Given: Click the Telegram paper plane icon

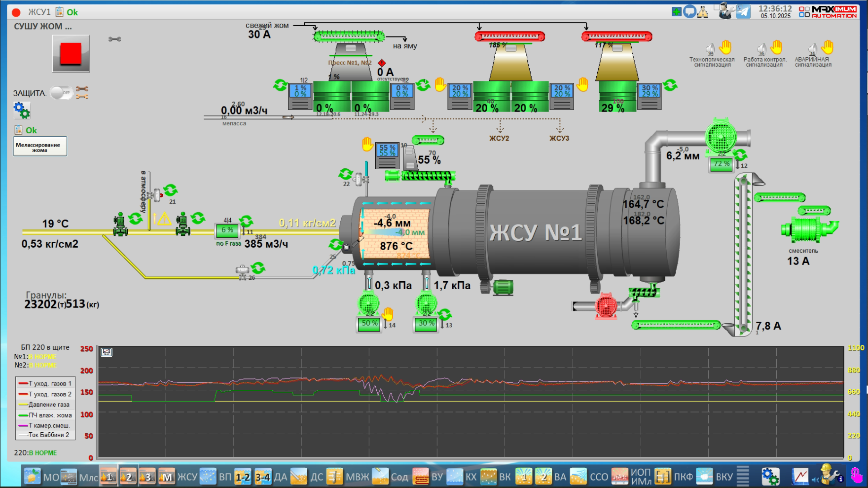Looking at the screenshot, I should [743, 11].
